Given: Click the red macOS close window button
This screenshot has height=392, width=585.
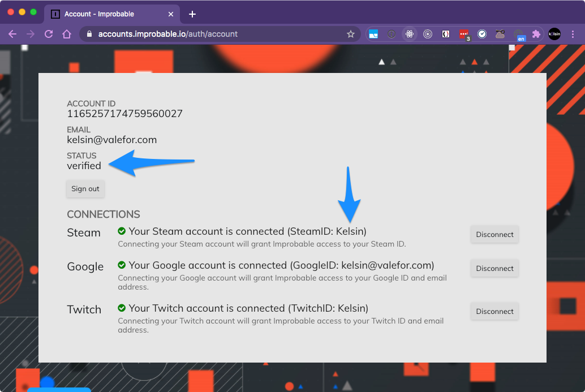Looking at the screenshot, I should (11, 12).
